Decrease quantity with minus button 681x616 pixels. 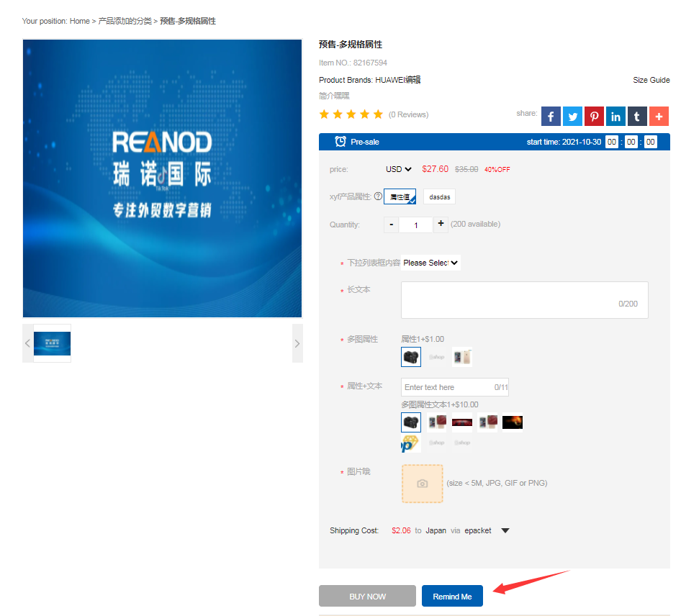pos(392,225)
